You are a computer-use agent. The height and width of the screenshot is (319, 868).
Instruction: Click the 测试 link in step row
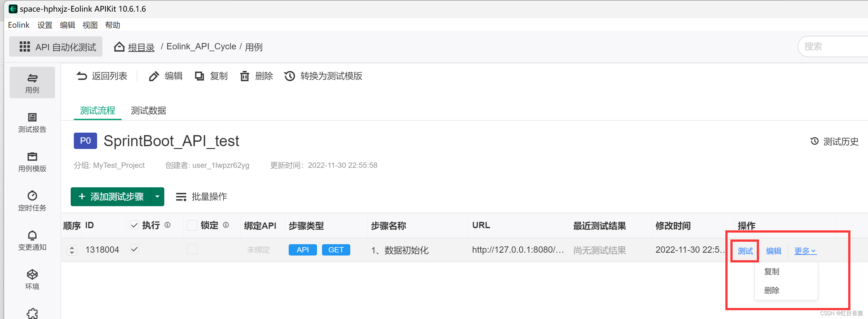pos(745,251)
